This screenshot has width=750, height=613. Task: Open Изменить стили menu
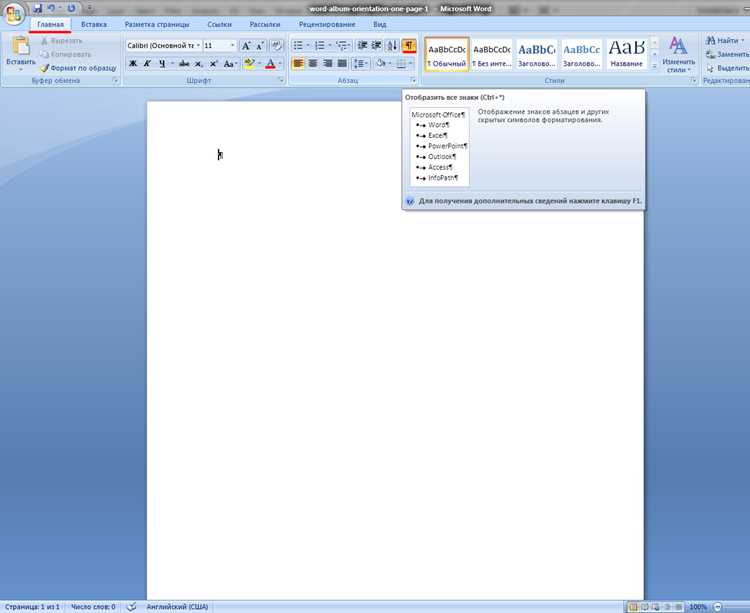[x=678, y=55]
